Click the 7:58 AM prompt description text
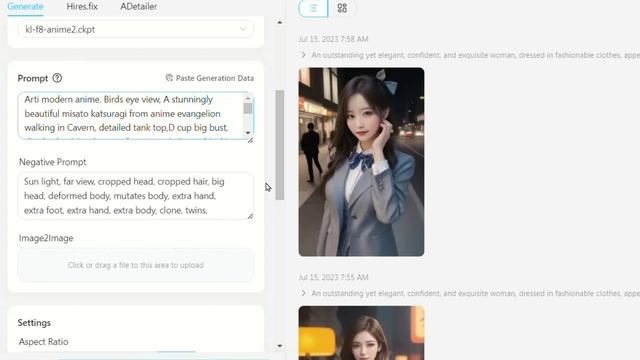 [x=476, y=55]
